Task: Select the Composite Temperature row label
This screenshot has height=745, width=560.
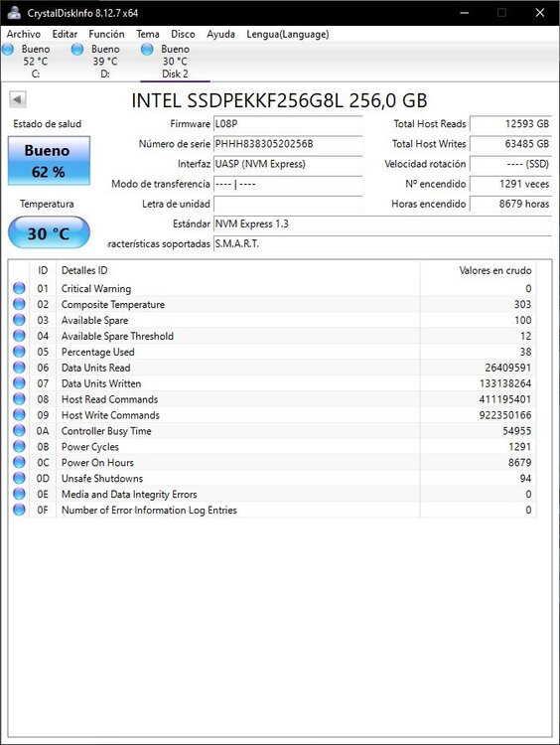Action: 113,304
